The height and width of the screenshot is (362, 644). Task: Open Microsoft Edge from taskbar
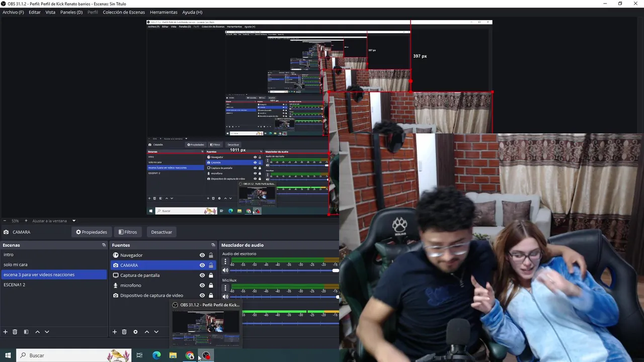tap(156, 355)
